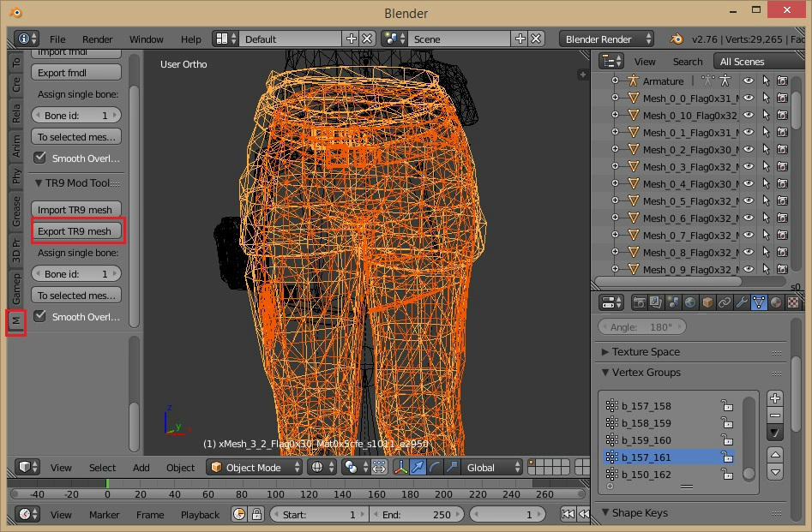Toggle the Smooth Overl... checkbox under TR9 Mod Tools

tap(40, 317)
